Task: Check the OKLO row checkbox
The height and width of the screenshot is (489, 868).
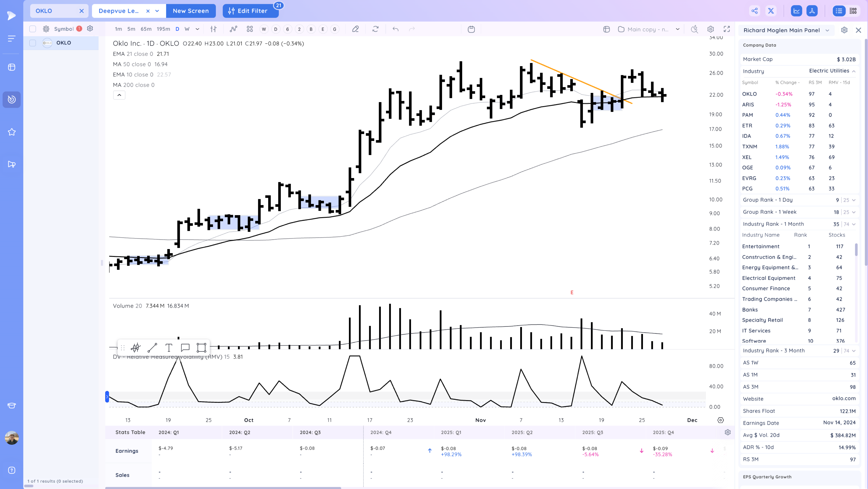Action: point(33,43)
